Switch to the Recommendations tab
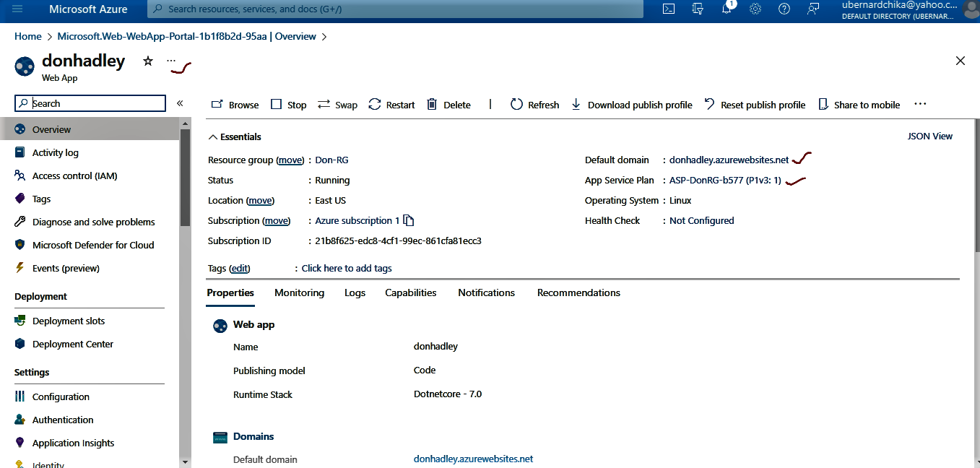The width and height of the screenshot is (980, 468). (x=578, y=292)
